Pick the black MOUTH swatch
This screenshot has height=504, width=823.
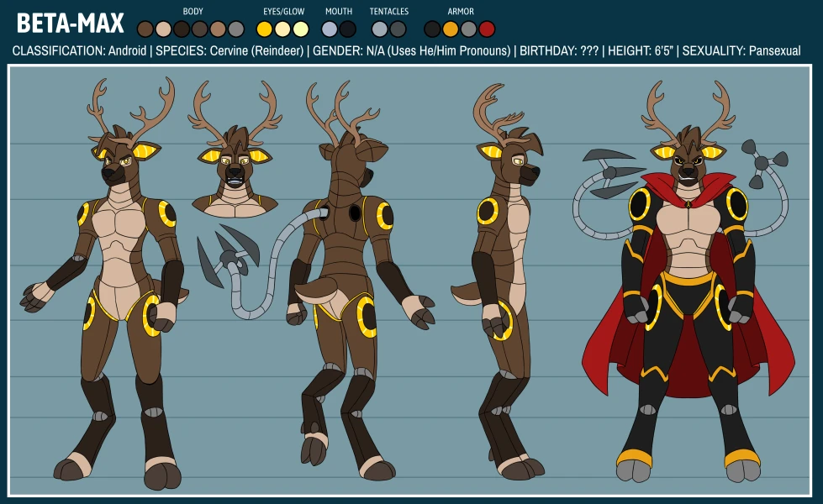347,29
